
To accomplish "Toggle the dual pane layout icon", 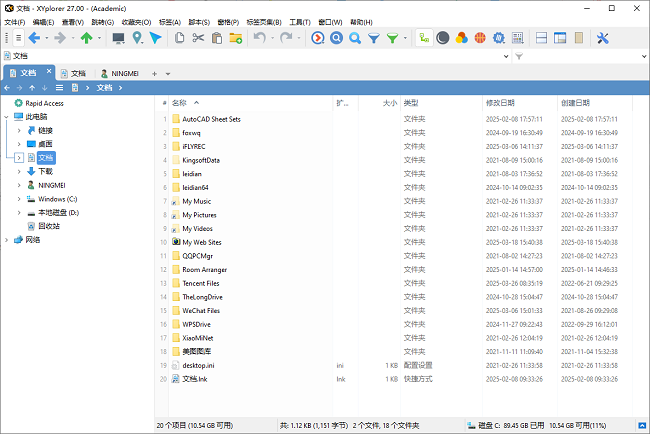I will (x=542, y=38).
